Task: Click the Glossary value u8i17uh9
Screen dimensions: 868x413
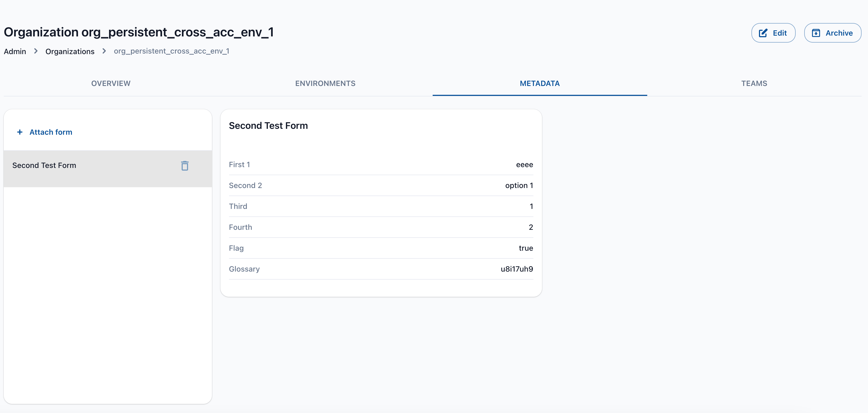Action: coord(517,269)
